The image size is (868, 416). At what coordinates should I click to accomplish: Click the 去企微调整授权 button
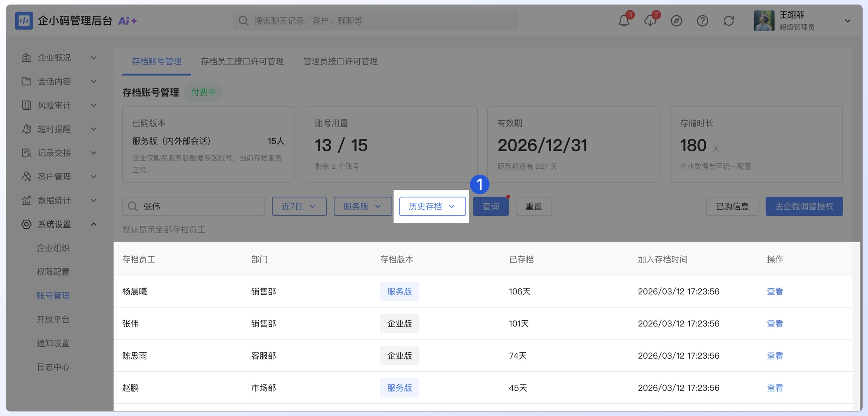(804, 206)
